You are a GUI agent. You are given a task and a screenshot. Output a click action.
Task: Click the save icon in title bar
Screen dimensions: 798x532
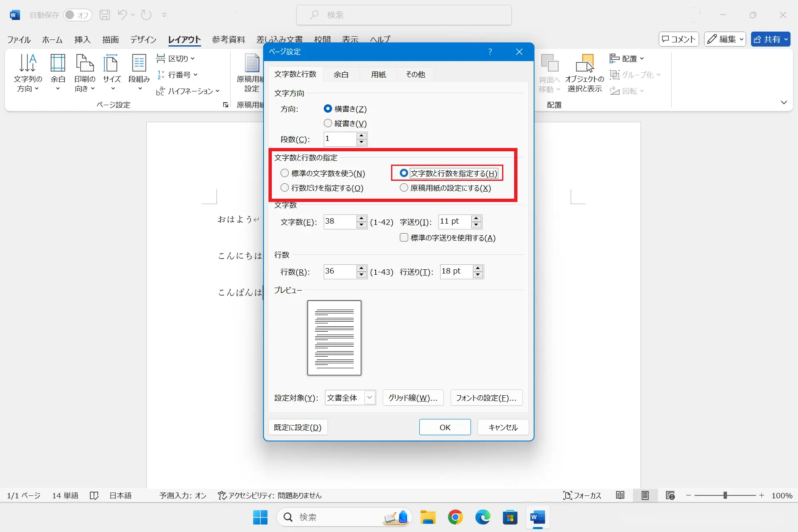(x=105, y=15)
